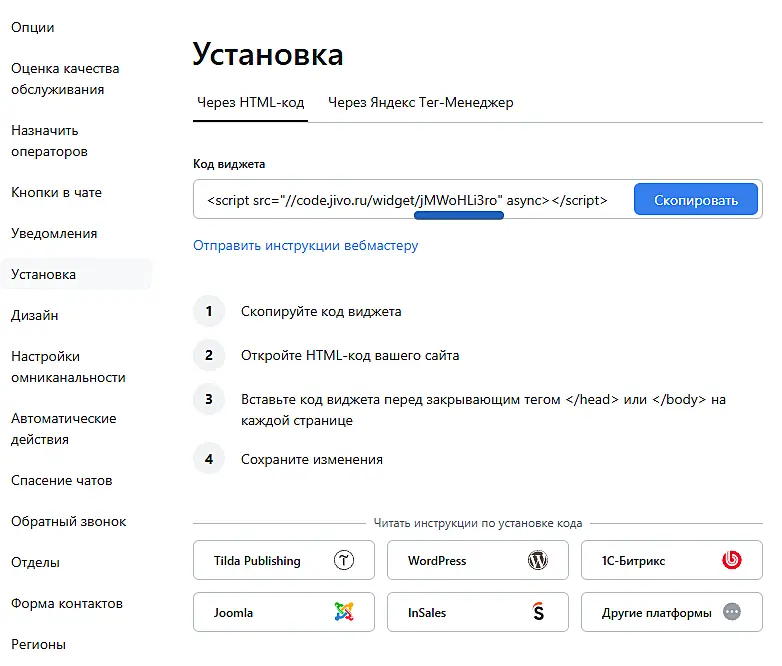This screenshot has width=782, height=666.
Task: Open InSales install instructions
Action: click(x=478, y=612)
